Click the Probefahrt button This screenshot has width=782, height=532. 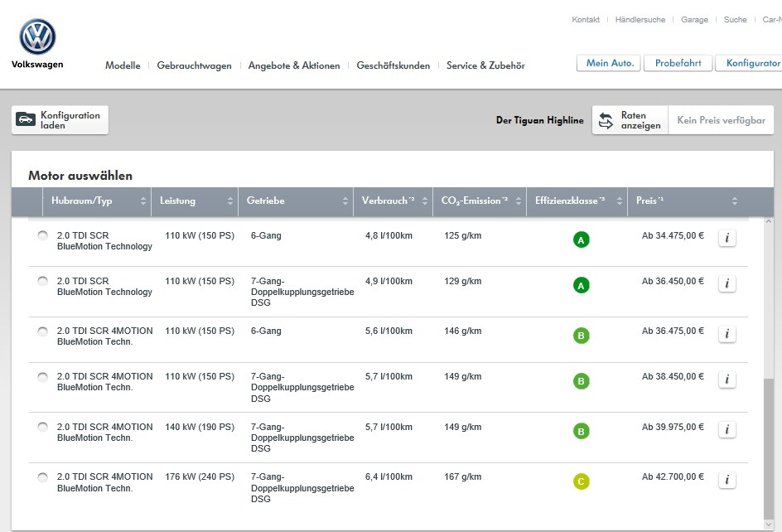tap(678, 63)
